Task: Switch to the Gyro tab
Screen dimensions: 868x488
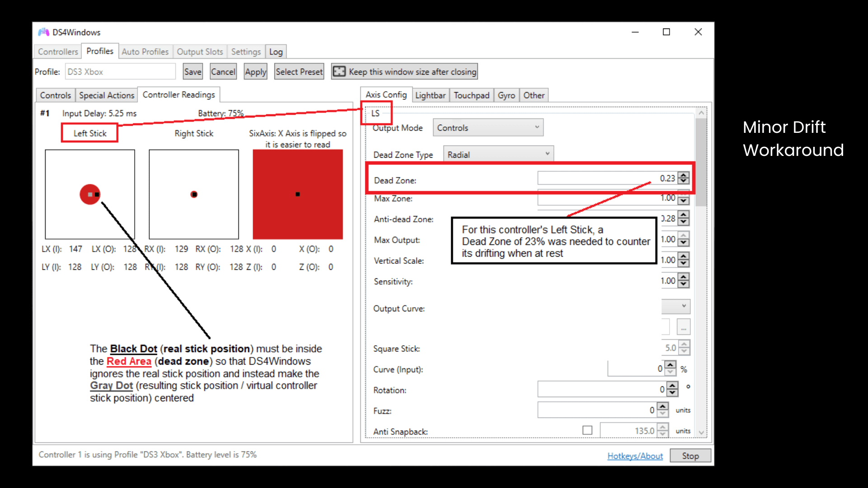Action: click(506, 95)
